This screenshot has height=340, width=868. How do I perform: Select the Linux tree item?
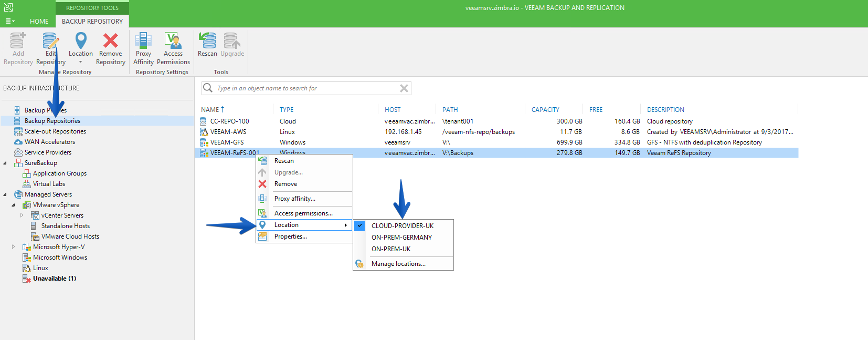(40, 268)
